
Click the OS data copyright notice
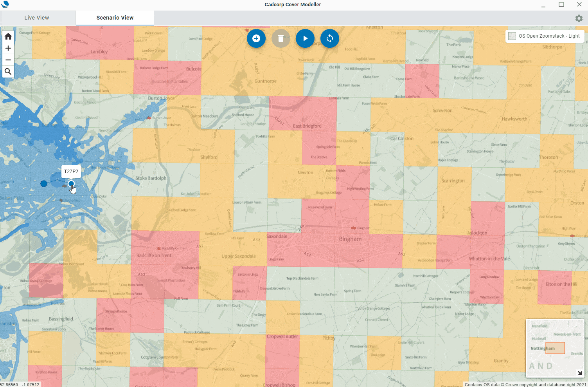click(525, 385)
